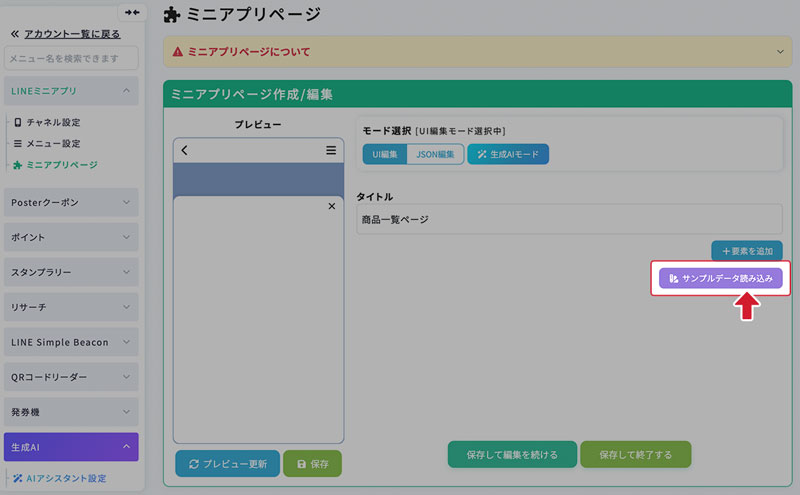The width and height of the screenshot is (800, 495).
Task: Click the blue header area in the phone preview
Action: [x=258, y=179]
